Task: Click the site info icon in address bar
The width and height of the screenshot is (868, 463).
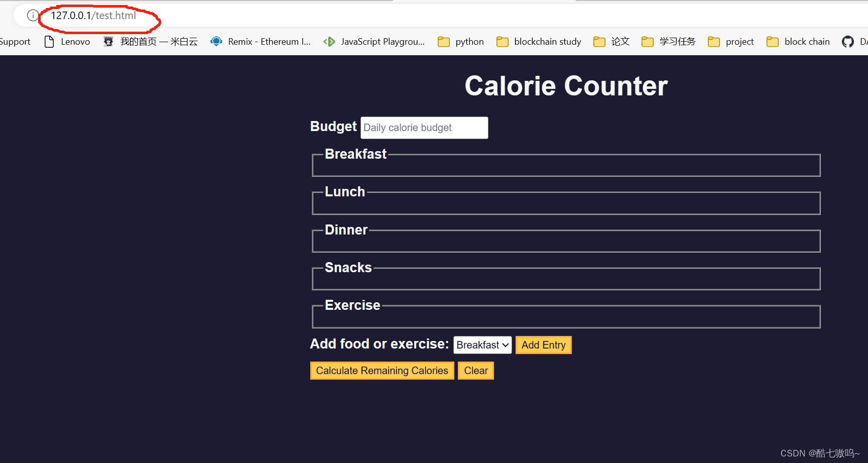Action: (32, 16)
